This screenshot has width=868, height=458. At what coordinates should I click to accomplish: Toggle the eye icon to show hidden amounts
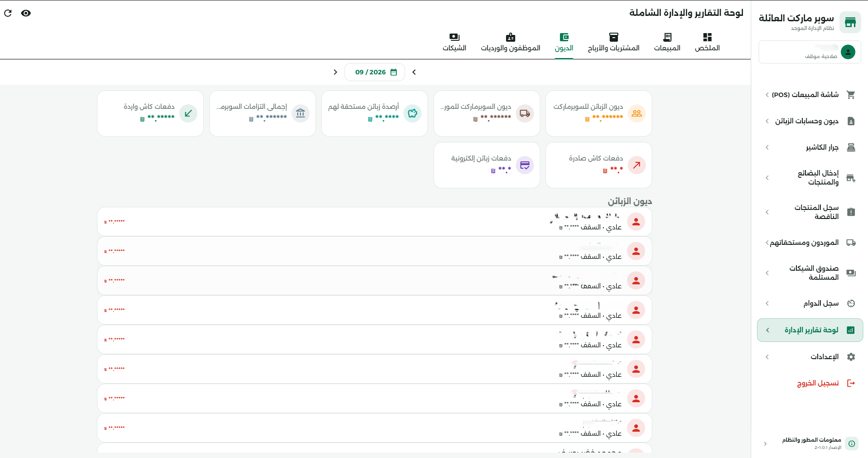click(x=26, y=13)
